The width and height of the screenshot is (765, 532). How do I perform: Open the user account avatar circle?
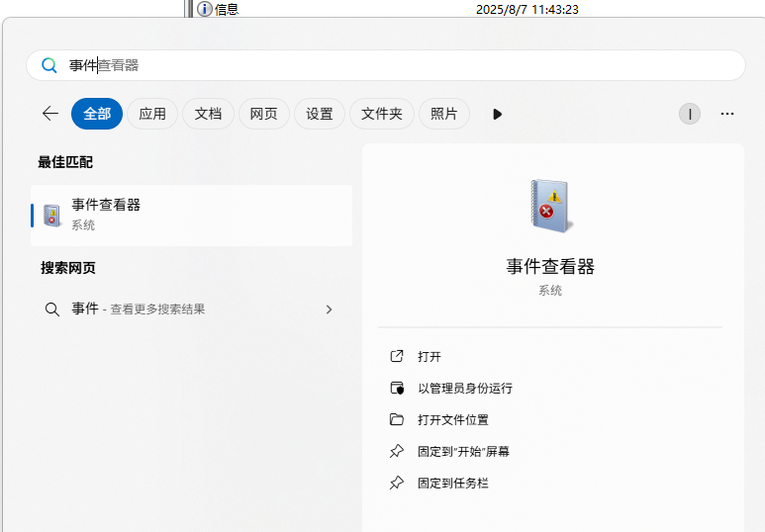point(690,114)
